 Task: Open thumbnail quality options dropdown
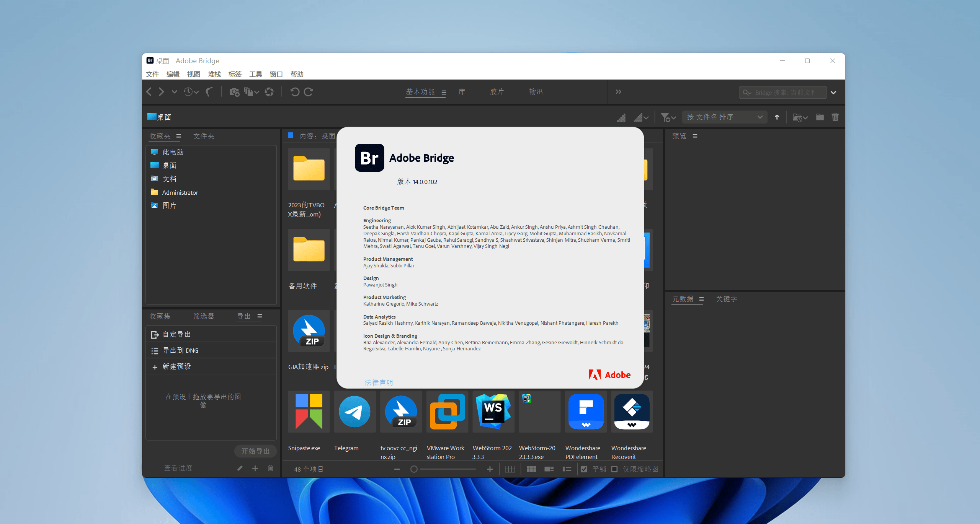coord(641,117)
